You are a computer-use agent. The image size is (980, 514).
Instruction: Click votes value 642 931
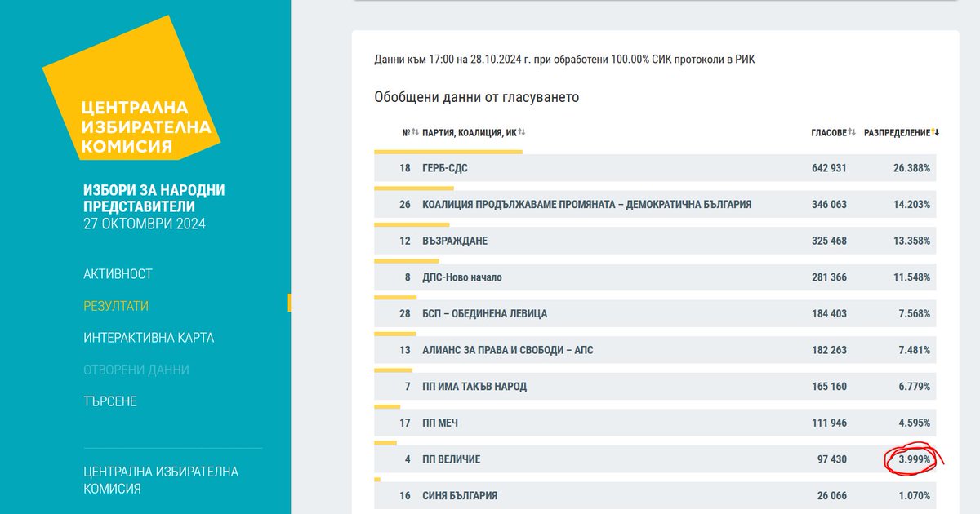tap(828, 168)
